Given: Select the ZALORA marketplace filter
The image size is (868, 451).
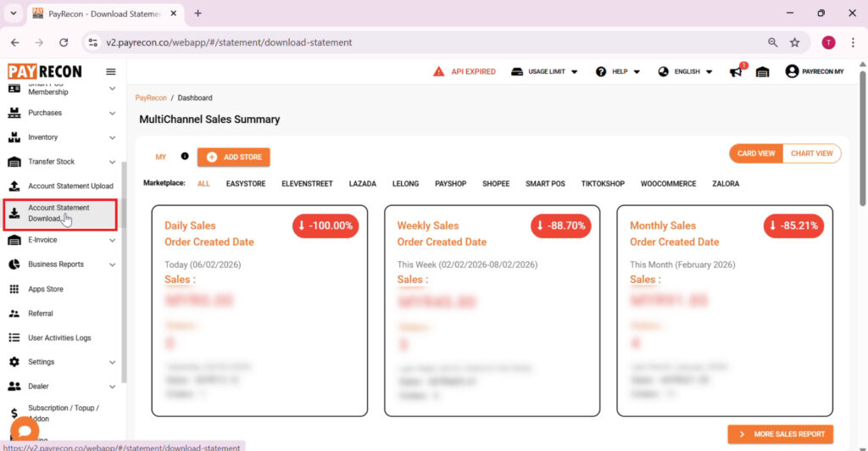Looking at the screenshot, I should [726, 184].
